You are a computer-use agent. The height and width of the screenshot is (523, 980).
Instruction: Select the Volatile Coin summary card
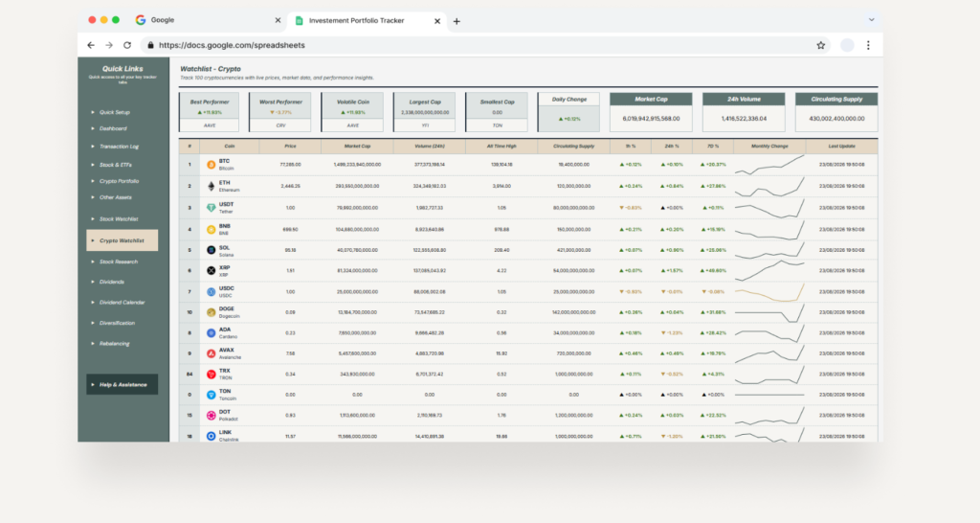coord(352,113)
